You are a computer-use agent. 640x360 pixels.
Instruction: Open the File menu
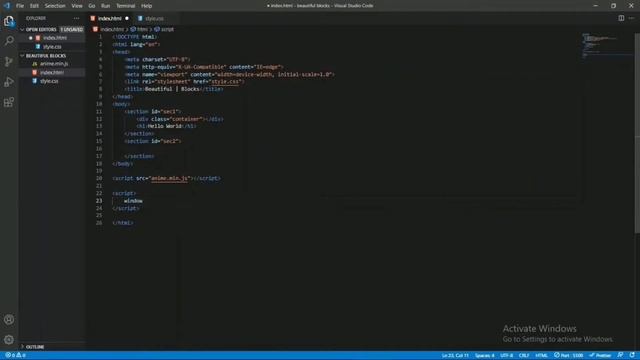(20, 6)
